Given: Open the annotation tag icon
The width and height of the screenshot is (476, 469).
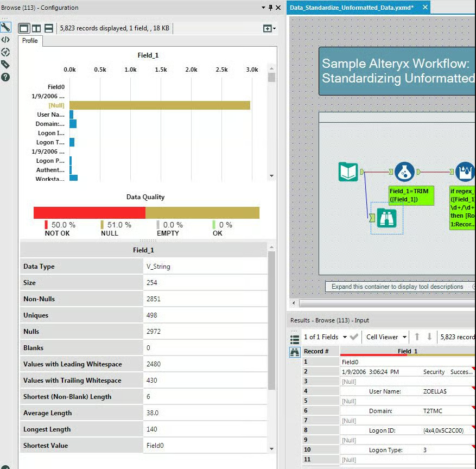Looking at the screenshot, I should pyautogui.click(x=5, y=65).
